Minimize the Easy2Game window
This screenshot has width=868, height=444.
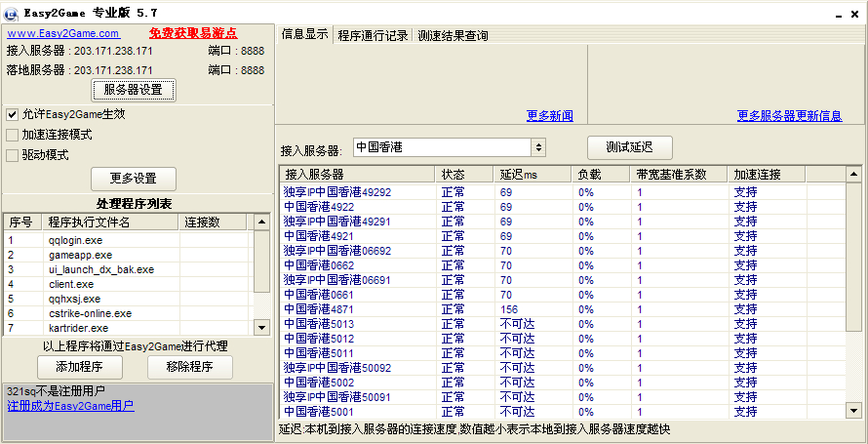pos(839,16)
